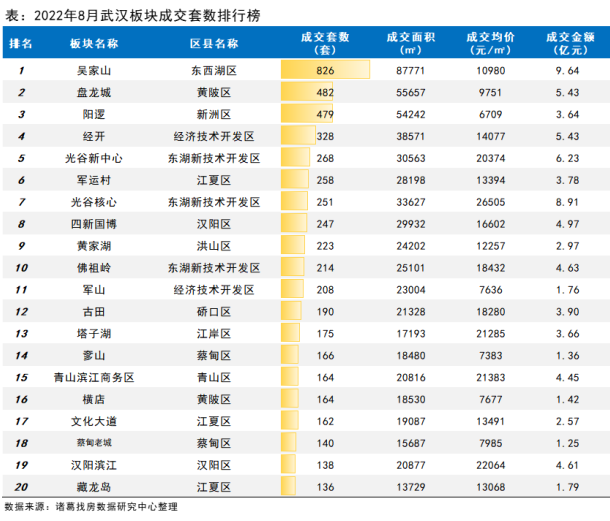Select the 268 count value

pos(325,158)
